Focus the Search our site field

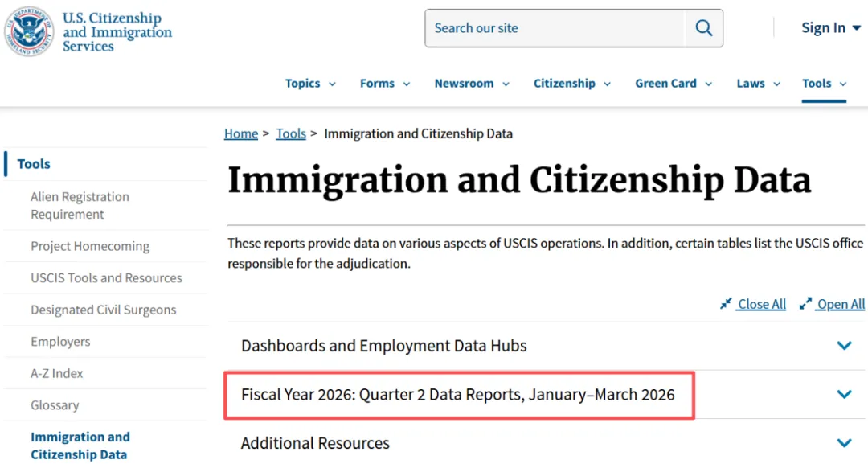tap(555, 27)
